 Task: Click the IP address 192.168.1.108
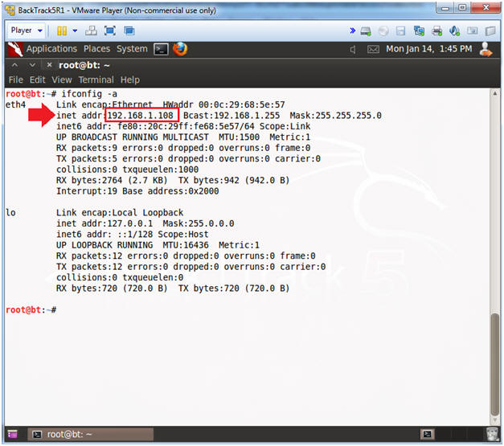point(140,116)
